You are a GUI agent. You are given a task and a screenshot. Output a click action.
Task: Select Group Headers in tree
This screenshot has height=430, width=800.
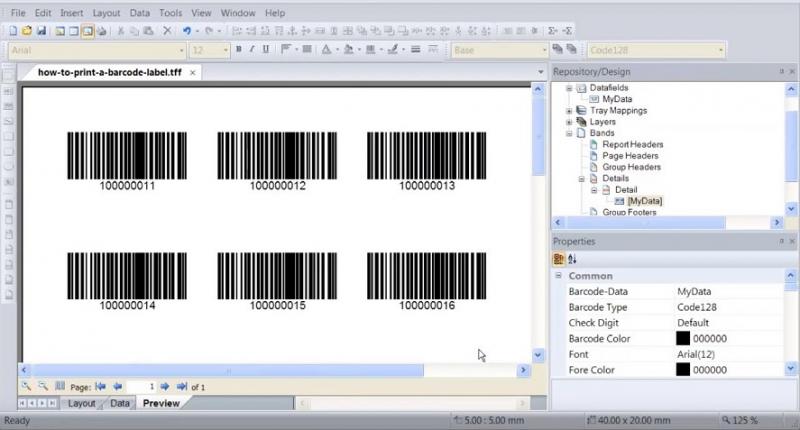(x=631, y=167)
